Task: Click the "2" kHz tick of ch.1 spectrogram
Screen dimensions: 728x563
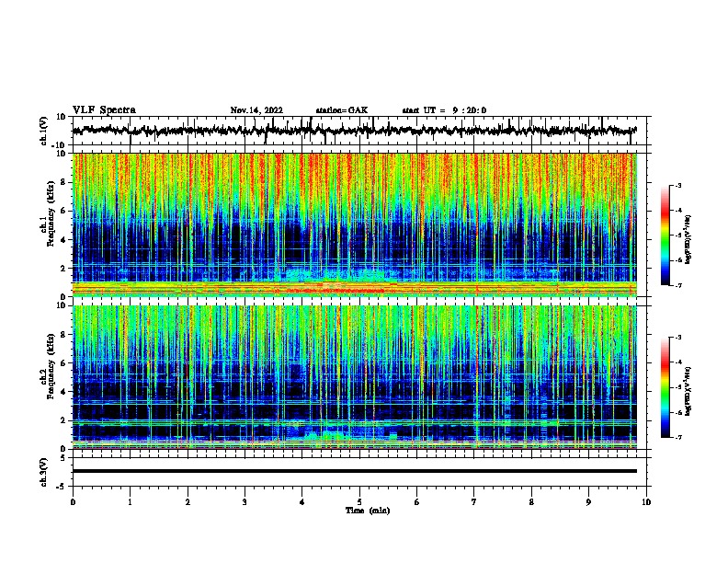Action: tap(63, 268)
